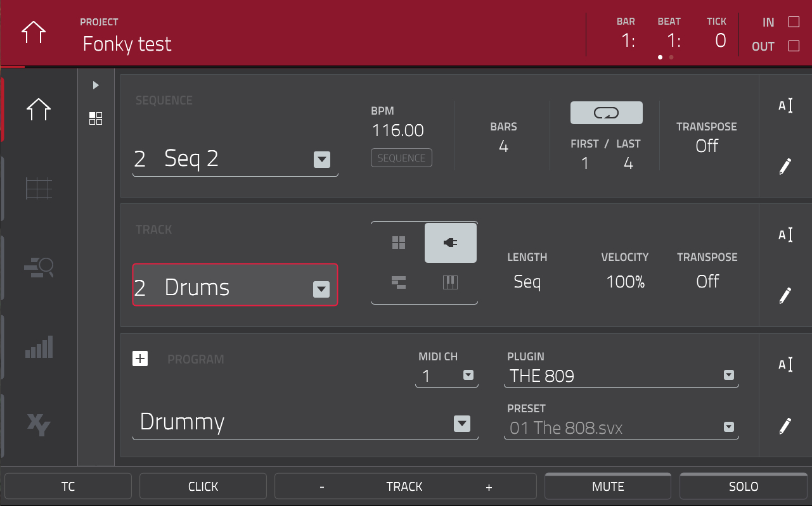Enable the OUT checkbox at top right
812x506 pixels.
[x=793, y=46]
